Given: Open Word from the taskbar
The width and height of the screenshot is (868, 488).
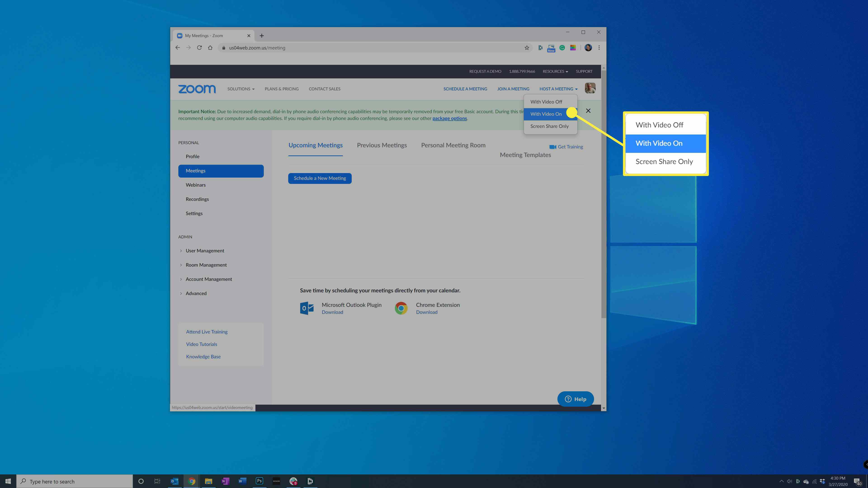Looking at the screenshot, I should coord(242,481).
